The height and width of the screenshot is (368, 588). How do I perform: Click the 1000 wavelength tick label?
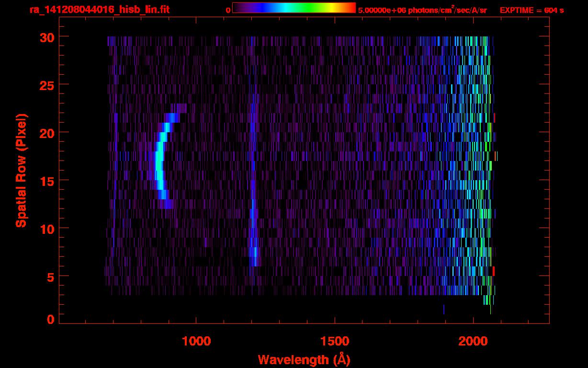click(x=196, y=341)
